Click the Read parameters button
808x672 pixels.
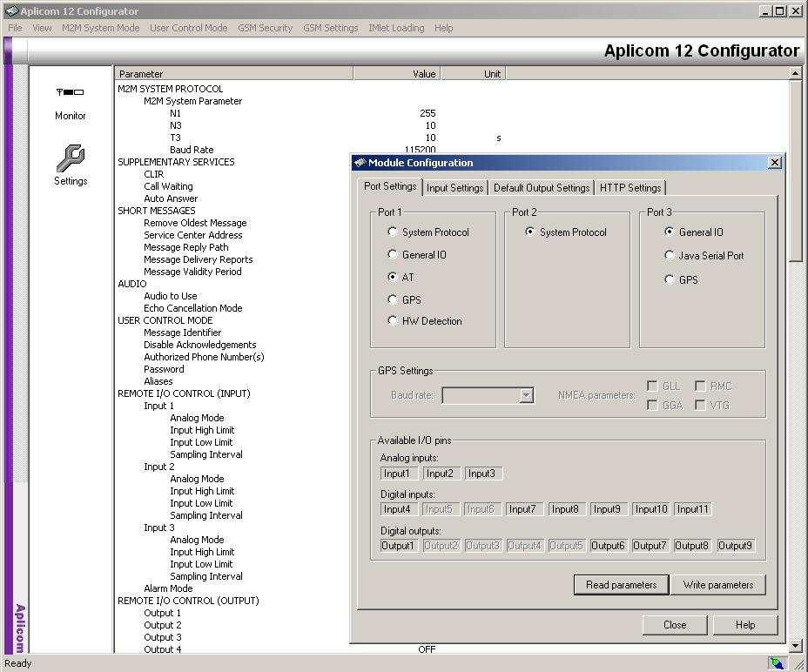(621, 585)
